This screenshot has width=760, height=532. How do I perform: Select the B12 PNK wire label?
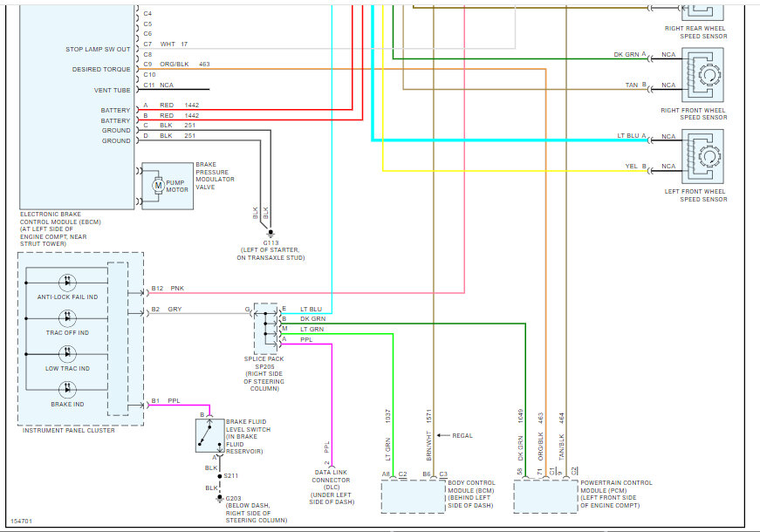168,289
